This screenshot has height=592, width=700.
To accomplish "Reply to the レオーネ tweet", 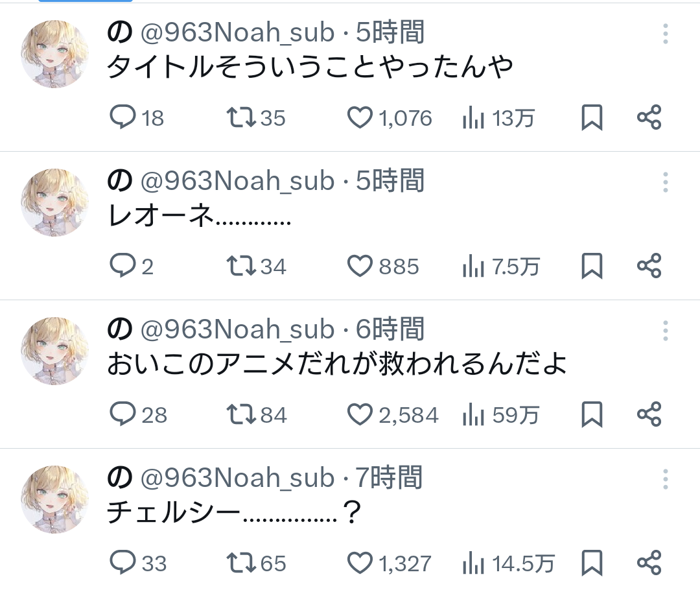I will point(122,266).
